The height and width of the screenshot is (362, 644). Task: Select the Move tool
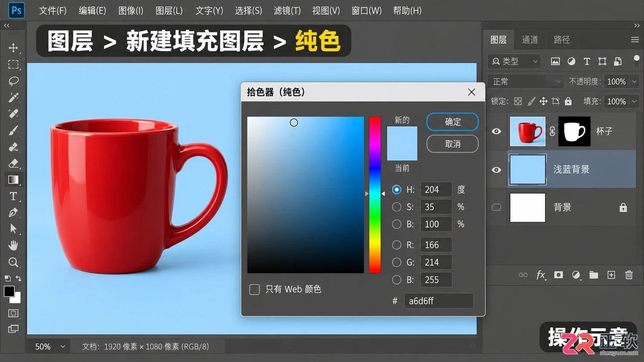pyautogui.click(x=13, y=48)
